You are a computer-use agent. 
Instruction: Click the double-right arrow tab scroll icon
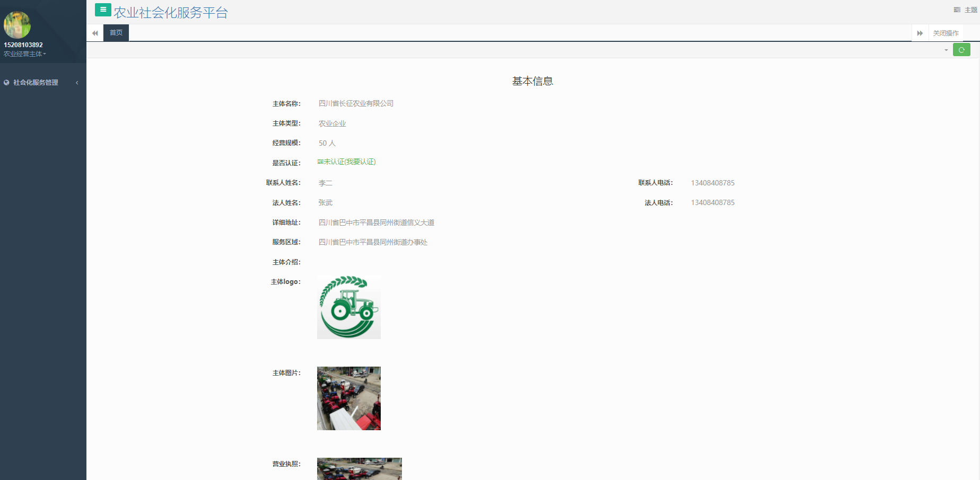(920, 33)
